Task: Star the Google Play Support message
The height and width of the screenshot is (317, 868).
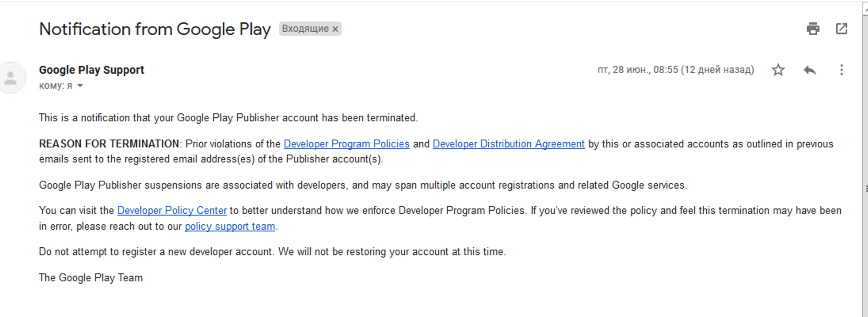Action: pos(778,70)
